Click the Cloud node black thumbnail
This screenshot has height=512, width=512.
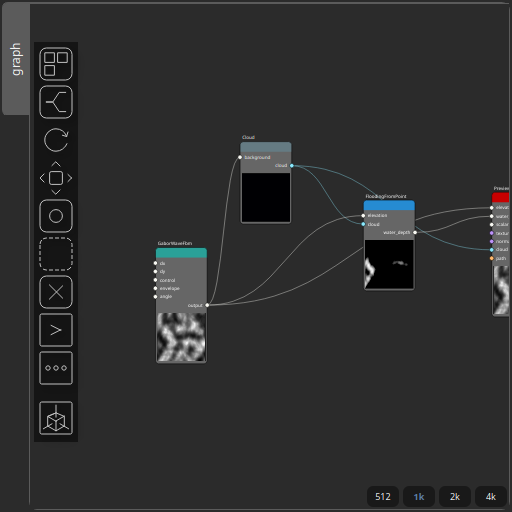pyautogui.click(x=266, y=198)
